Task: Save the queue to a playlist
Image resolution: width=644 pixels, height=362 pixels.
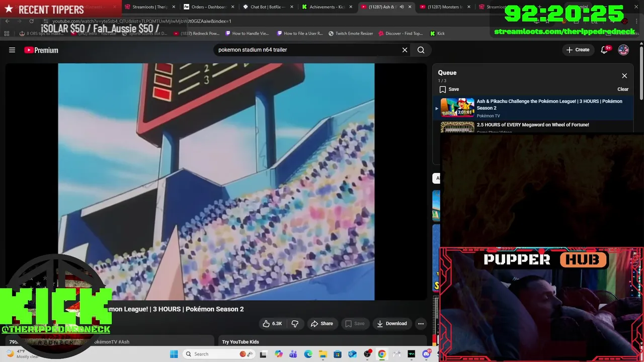Action: tap(449, 89)
